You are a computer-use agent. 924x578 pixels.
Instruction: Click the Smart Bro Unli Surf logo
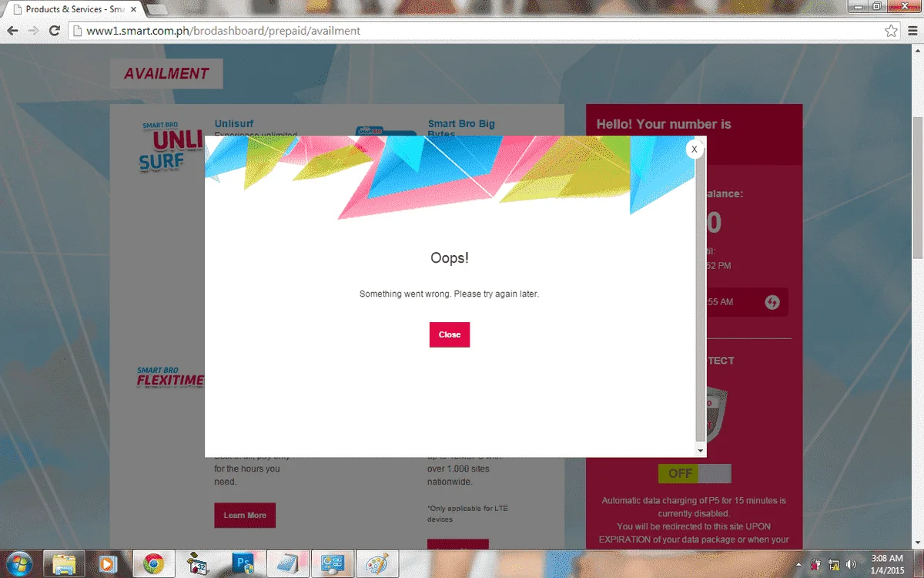tap(171, 146)
